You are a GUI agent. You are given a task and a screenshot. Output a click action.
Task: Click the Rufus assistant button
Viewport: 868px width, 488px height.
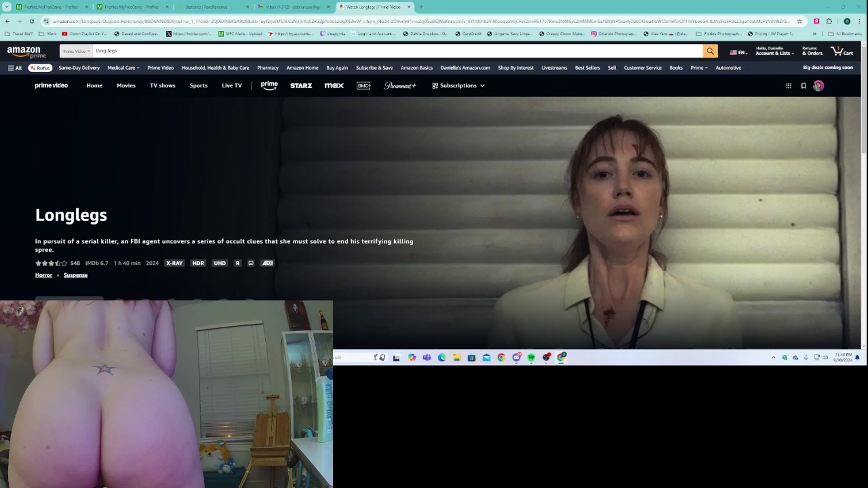click(40, 68)
